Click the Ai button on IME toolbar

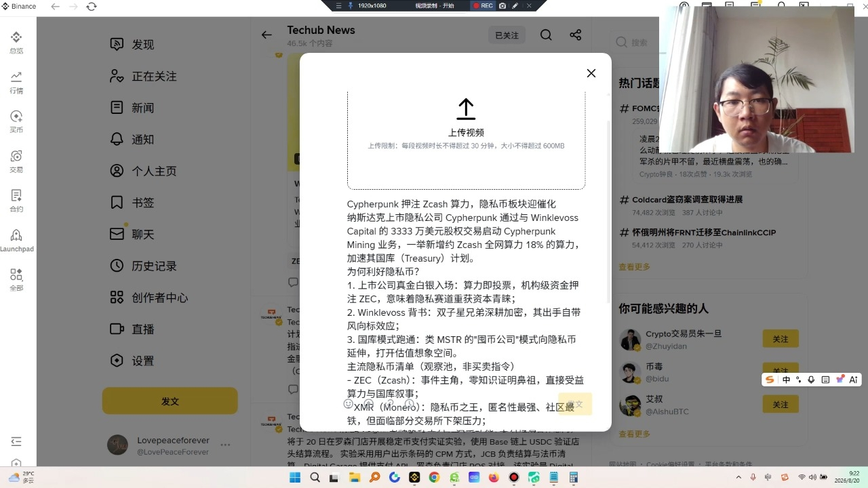853,380
